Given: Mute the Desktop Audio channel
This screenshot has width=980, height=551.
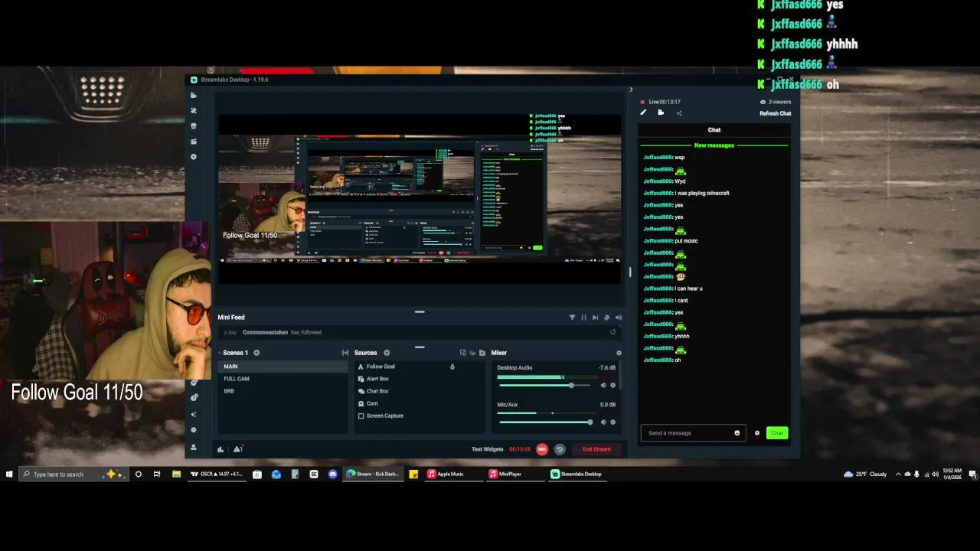Looking at the screenshot, I should pyautogui.click(x=603, y=385).
